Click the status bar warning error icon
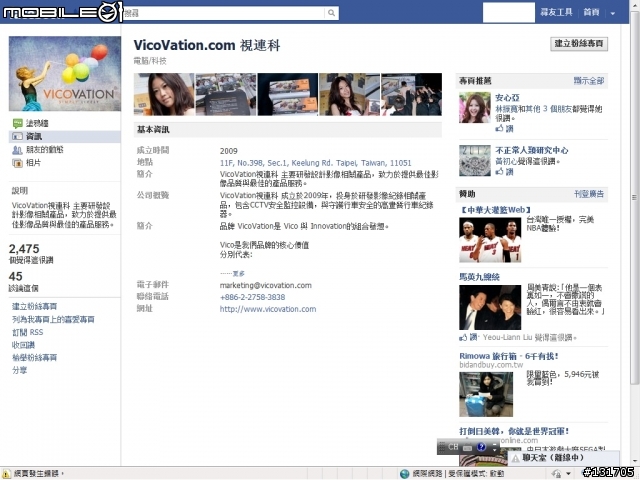 click(7, 473)
